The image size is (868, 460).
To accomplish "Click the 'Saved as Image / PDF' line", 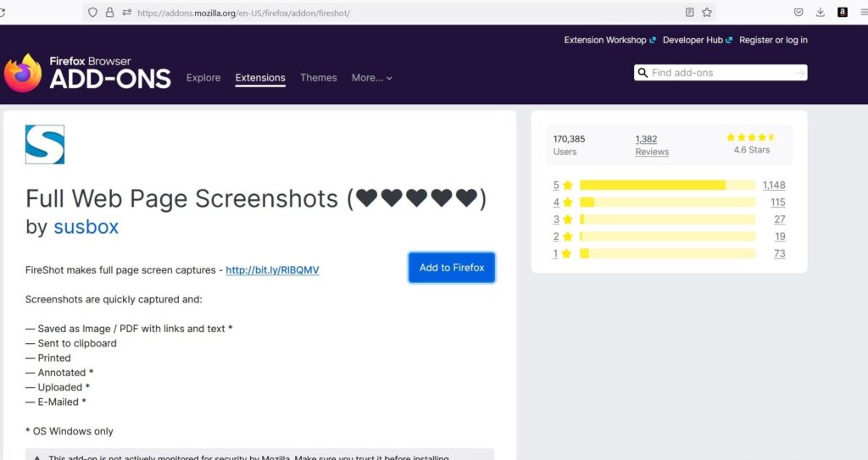I will pyautogui.click(x=129, y=329).
